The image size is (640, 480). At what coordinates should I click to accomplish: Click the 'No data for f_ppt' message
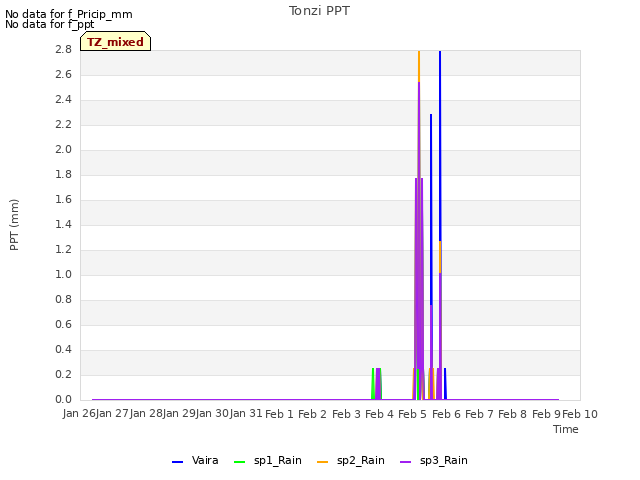tap(49, 24)
